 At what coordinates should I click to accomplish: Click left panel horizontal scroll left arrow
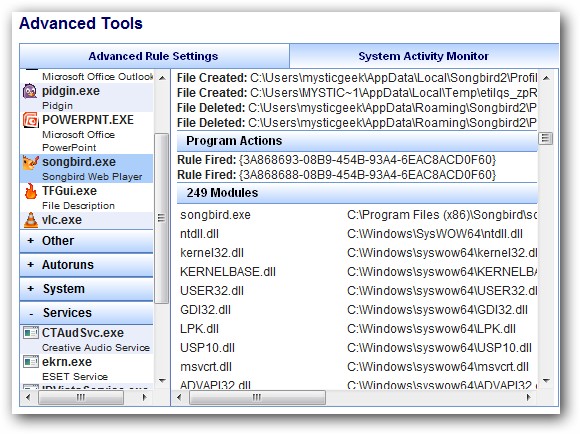pos(28,397)
